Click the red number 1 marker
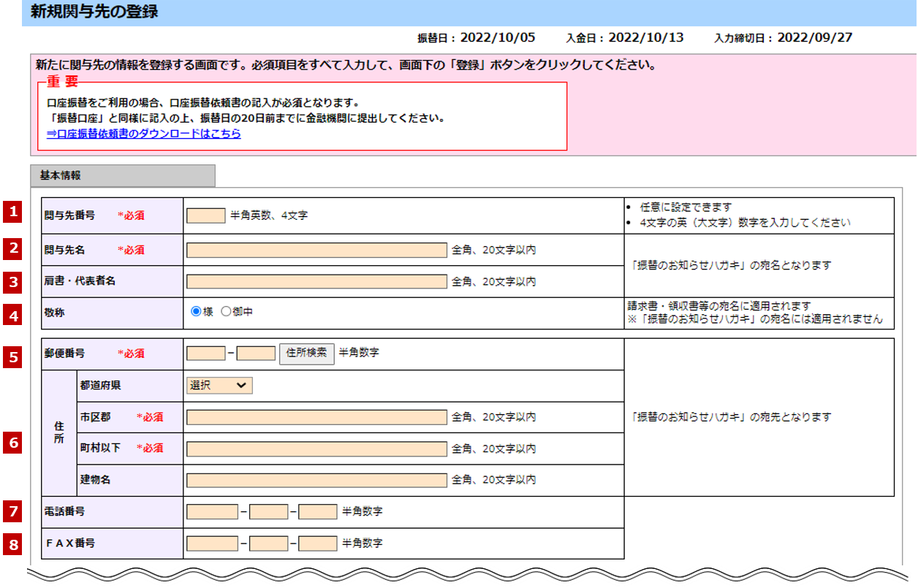 tap(12, 212)
